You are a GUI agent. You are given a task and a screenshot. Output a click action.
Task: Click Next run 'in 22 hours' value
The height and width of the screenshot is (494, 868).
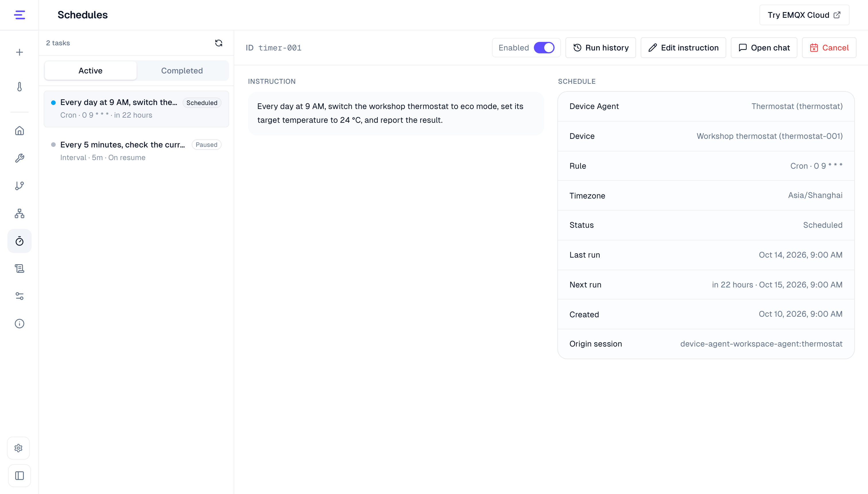tap(777, 285)
